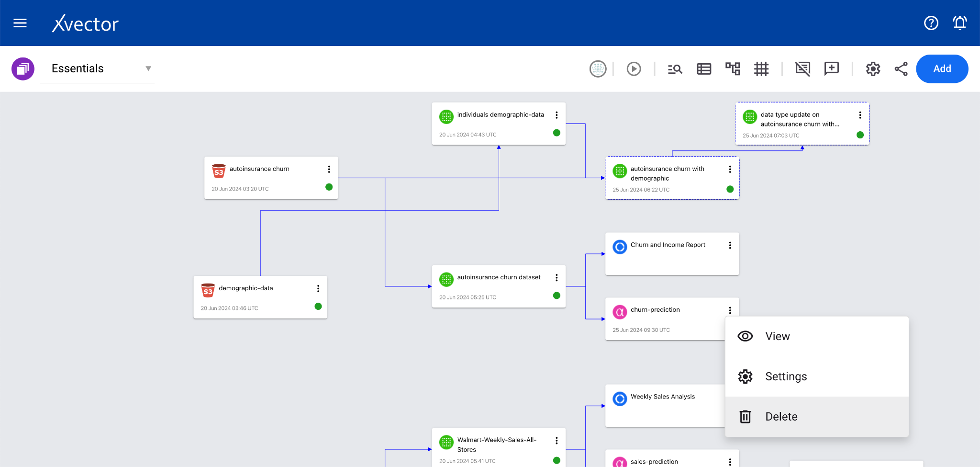Open the notifications bell

(960, 23)
